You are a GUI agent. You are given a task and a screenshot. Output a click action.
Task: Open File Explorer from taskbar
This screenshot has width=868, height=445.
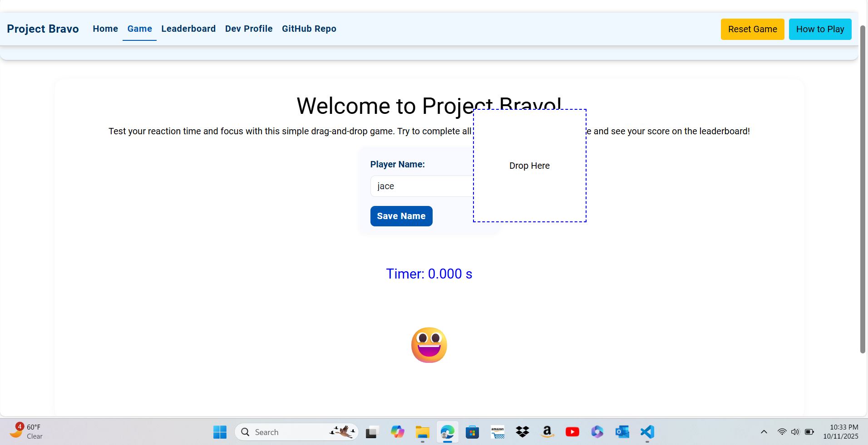click(x=422, y=432)
